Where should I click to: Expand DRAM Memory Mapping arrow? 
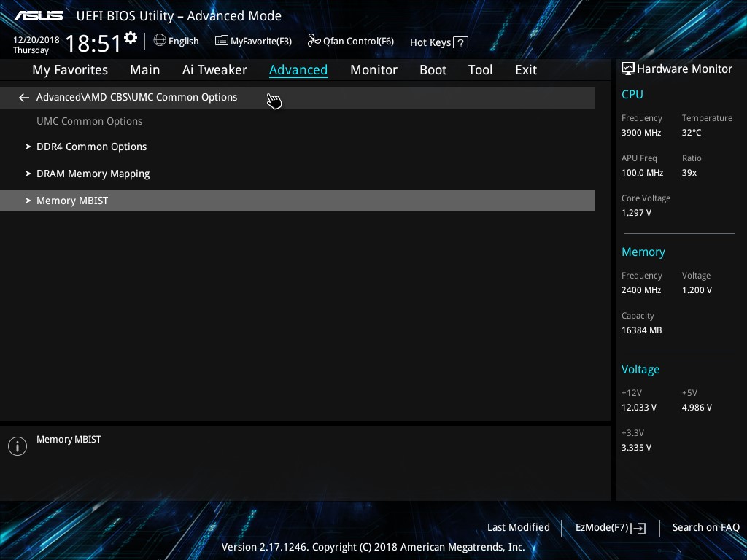tap(28, 174)
